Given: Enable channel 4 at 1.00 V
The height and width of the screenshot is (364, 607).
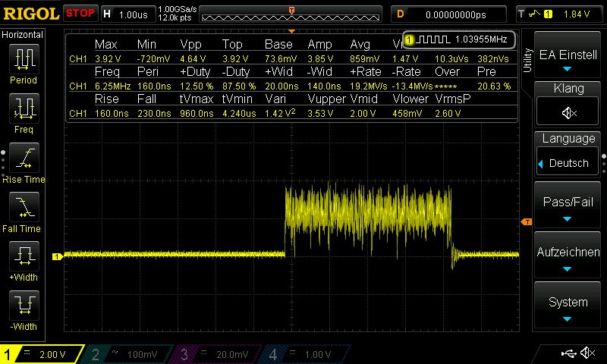Looking at the screenshot, I should coord(307,354).
